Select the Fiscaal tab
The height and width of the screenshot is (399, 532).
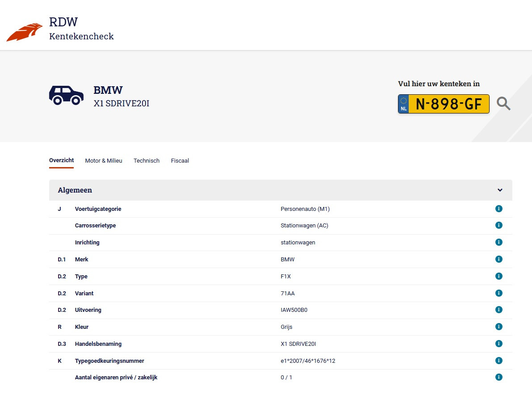(x=180, y=161)
